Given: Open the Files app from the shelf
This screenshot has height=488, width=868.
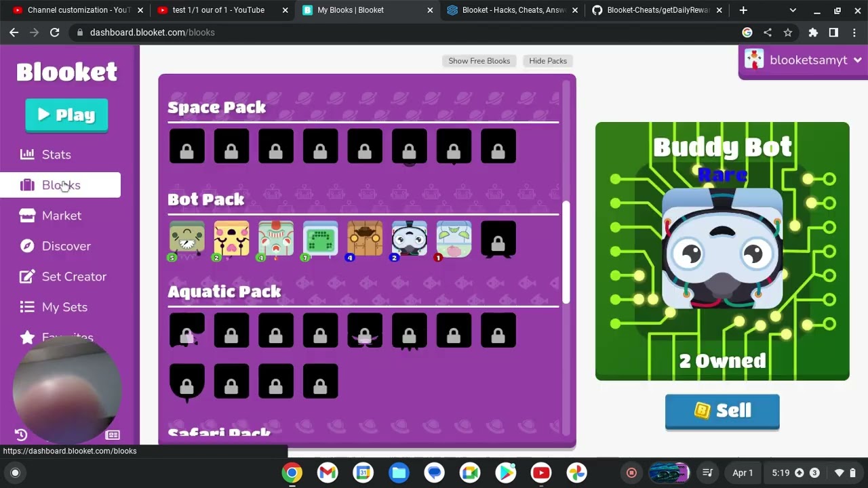Looking at the screenshot, I should pyautogui.click(x=399, y=472).
